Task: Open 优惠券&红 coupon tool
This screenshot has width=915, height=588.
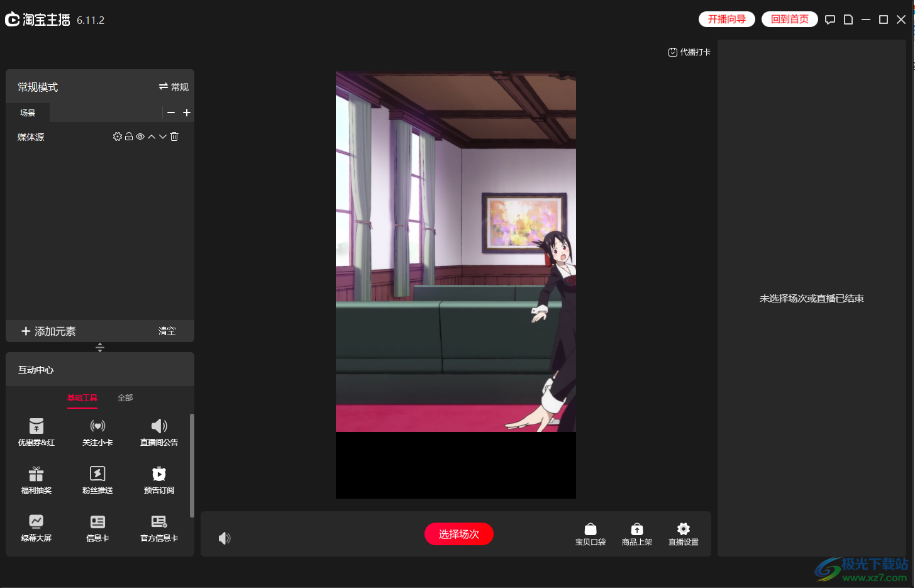Action: [x=36, y=432]
